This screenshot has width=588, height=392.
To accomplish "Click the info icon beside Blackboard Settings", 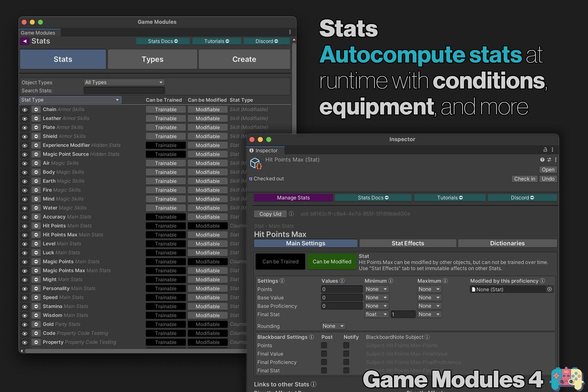I will coord(312,337).
